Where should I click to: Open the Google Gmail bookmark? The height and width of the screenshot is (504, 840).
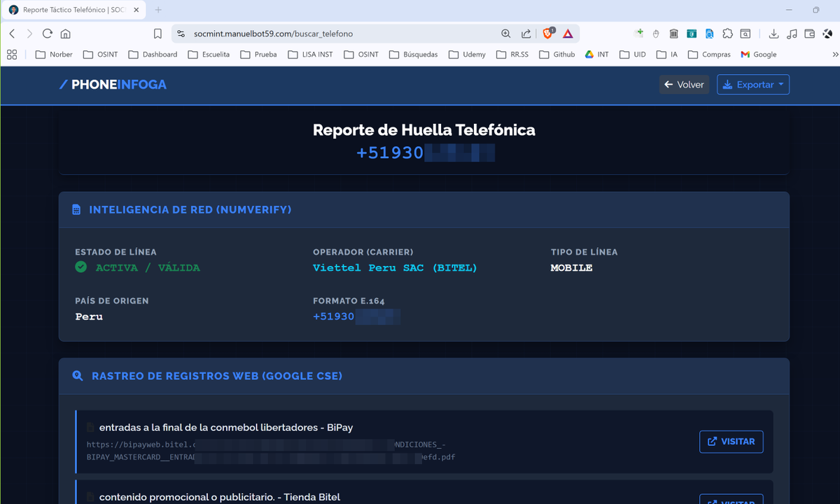click(x=759, y=54)
